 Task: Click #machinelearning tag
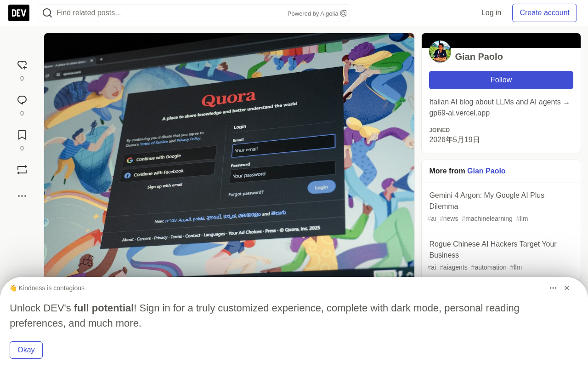pyautogui.click(x=487, y=218)
